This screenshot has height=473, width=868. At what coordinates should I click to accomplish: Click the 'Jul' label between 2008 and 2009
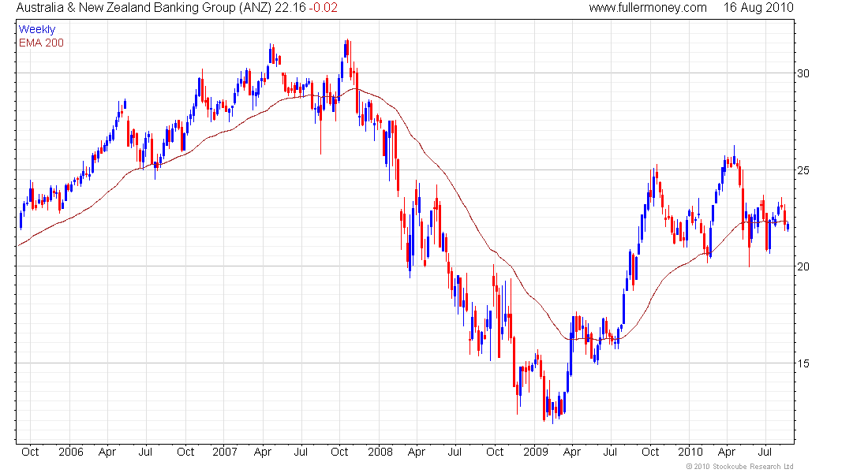(455, 452)
